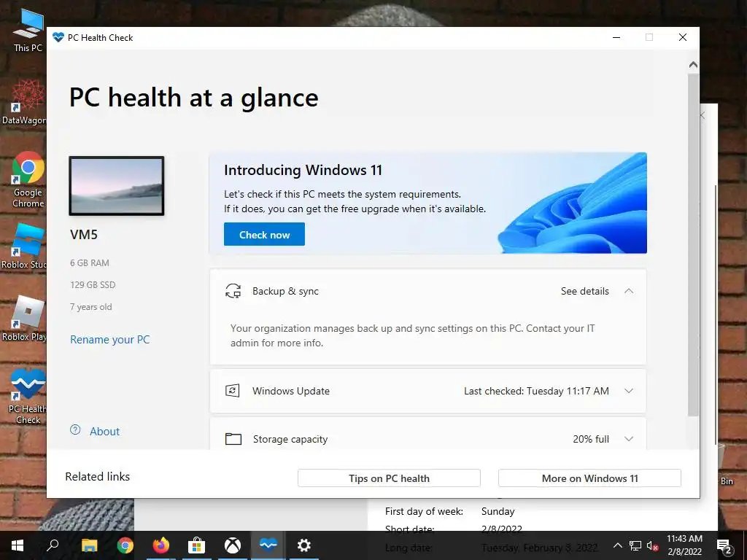Open Settings gear from taskbar

pos(304,545)
